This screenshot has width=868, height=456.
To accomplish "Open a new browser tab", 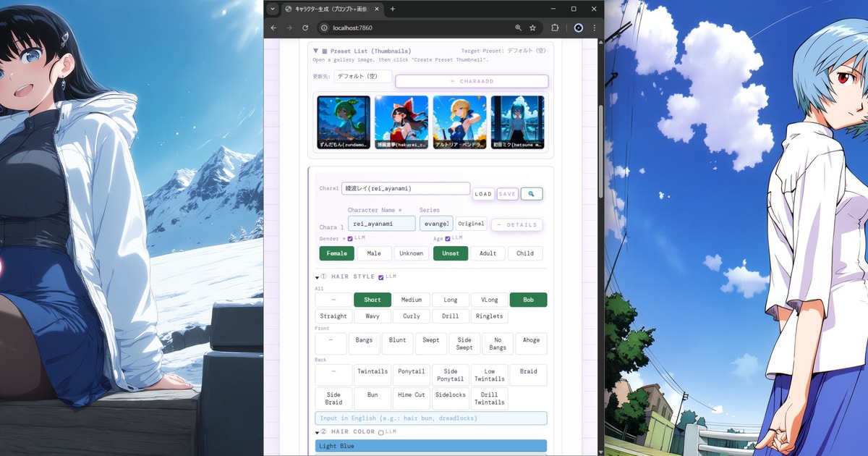I will coord(393,9).
